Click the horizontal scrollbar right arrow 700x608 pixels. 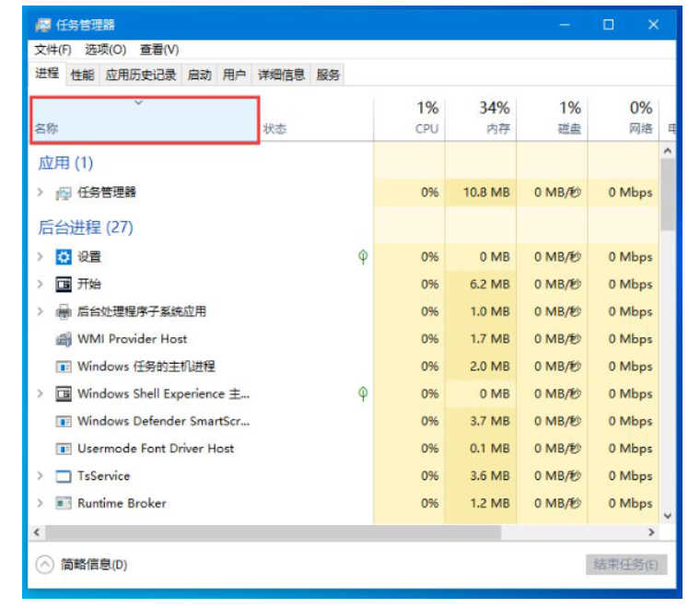pyautogui.click(x=651, y=532)
